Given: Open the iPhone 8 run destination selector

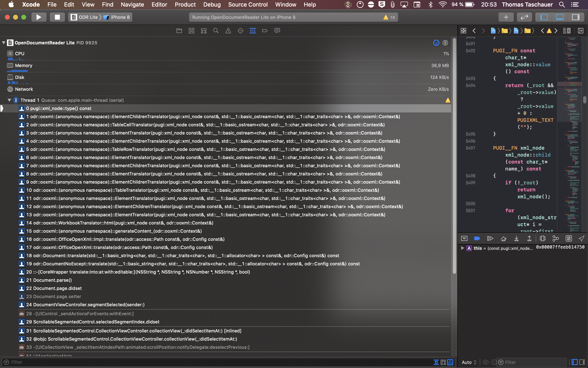Looking at the screenshot, I should coord(117,17).
